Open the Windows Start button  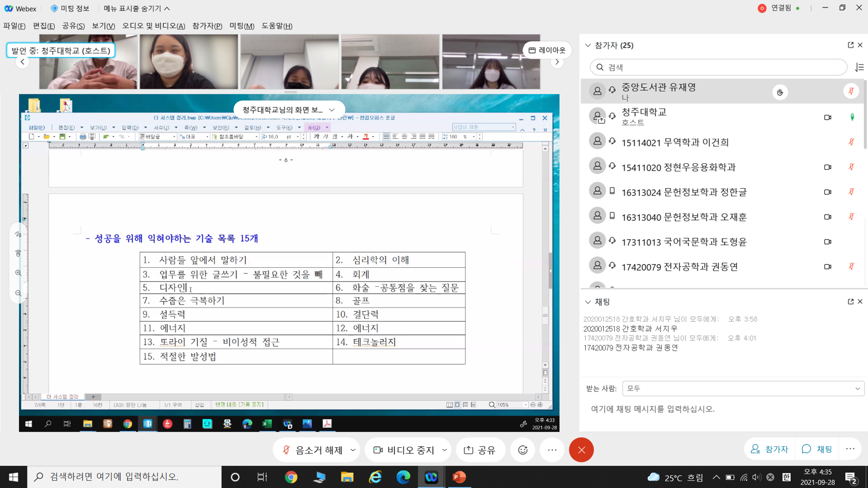(14, 477)
